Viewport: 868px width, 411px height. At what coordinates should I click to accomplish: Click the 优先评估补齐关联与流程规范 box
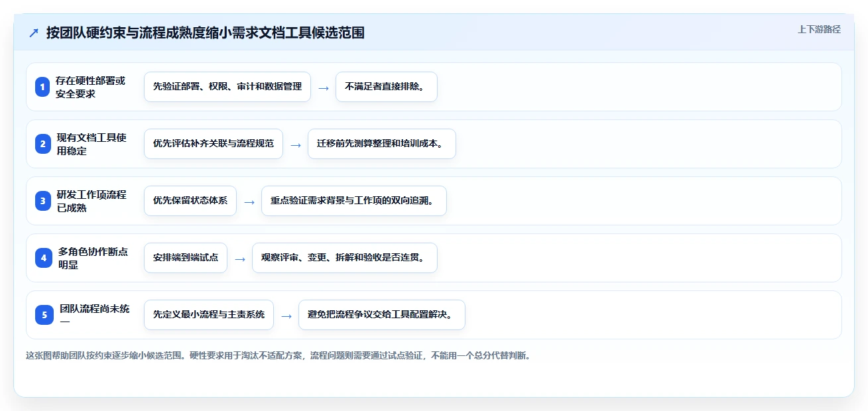[214, 144]
